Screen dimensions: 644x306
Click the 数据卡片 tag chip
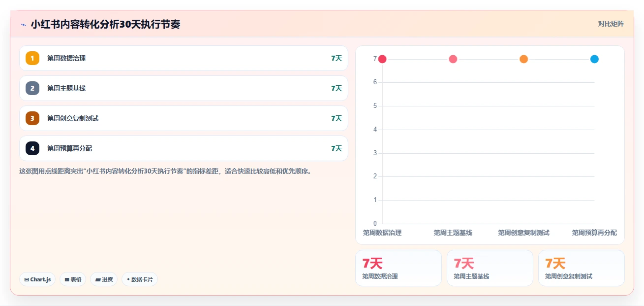click(140, 279)
